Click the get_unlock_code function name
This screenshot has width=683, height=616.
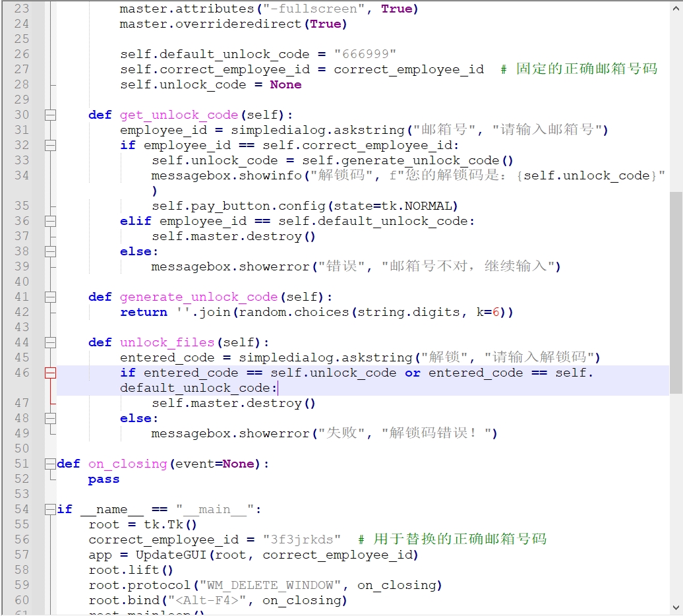pos(179,115)
